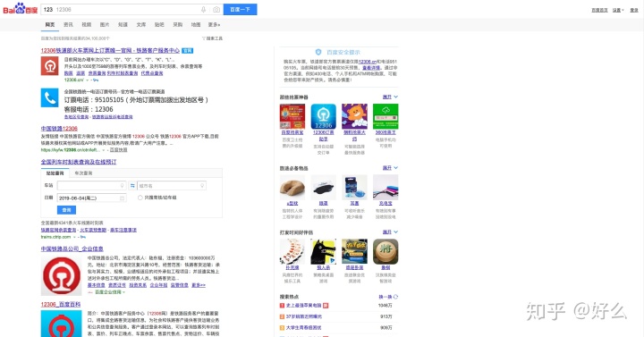Viewport: 644px width, 337px height.
Task: Switch to the 知道 tab
Action: (x=123, y=25)
